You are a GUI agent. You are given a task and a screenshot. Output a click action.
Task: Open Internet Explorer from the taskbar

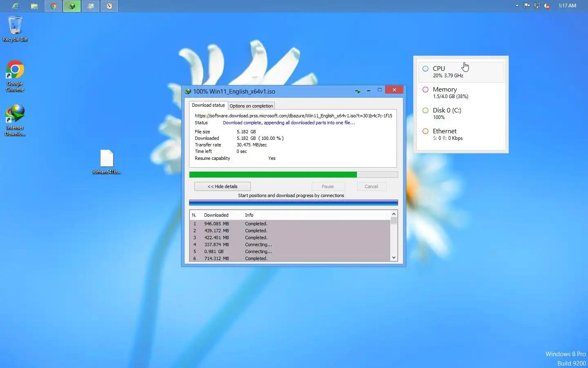click(16, 6)
